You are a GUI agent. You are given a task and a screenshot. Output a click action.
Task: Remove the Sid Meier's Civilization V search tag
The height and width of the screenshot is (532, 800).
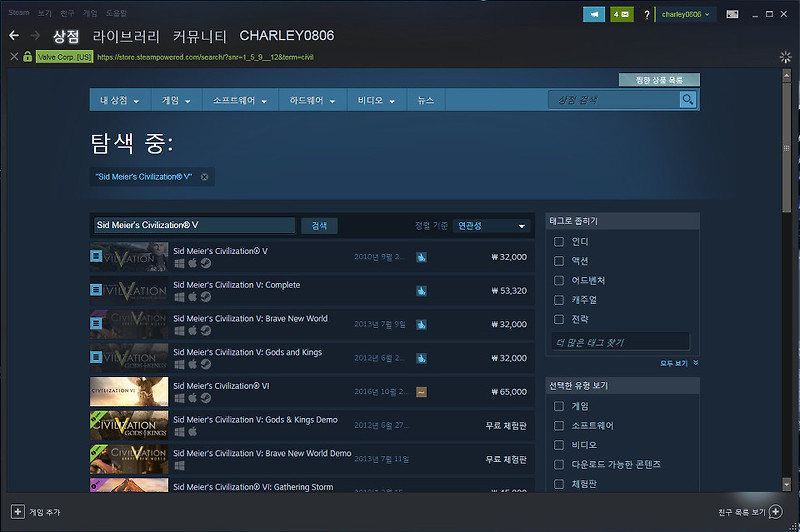205,177
